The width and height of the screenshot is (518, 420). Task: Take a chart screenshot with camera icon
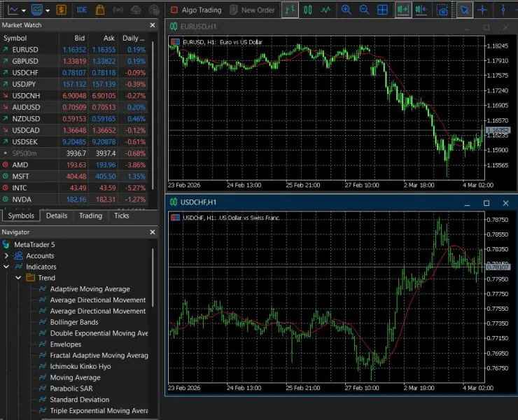click(442, 10)
